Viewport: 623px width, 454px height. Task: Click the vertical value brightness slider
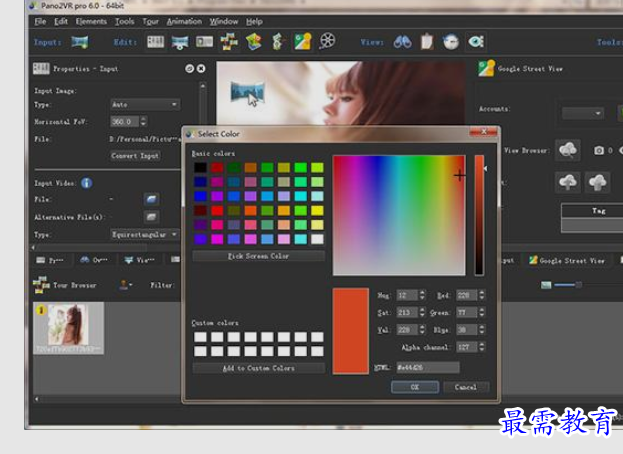(x=479, y=215)
